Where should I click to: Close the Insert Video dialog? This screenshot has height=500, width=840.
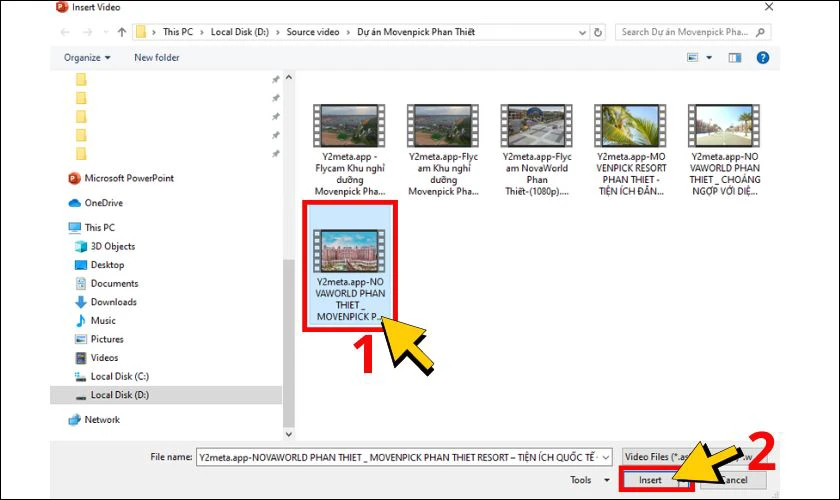coord(769,7)
